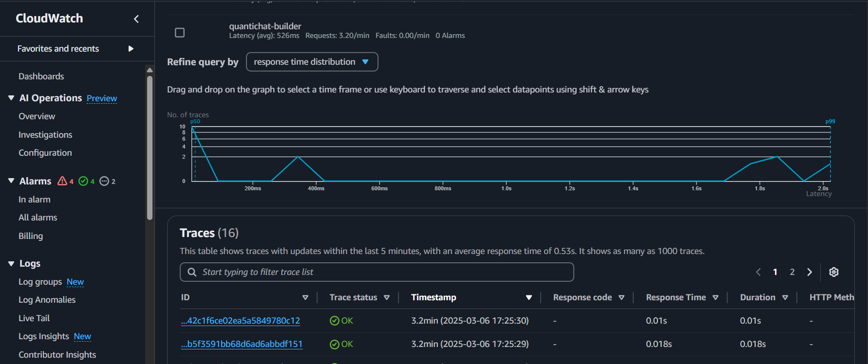The height and width of the screenshot is (364, 868).
Task: Click the Traces (16) heading
Action: pyautogui.click(x=209, y=233)
